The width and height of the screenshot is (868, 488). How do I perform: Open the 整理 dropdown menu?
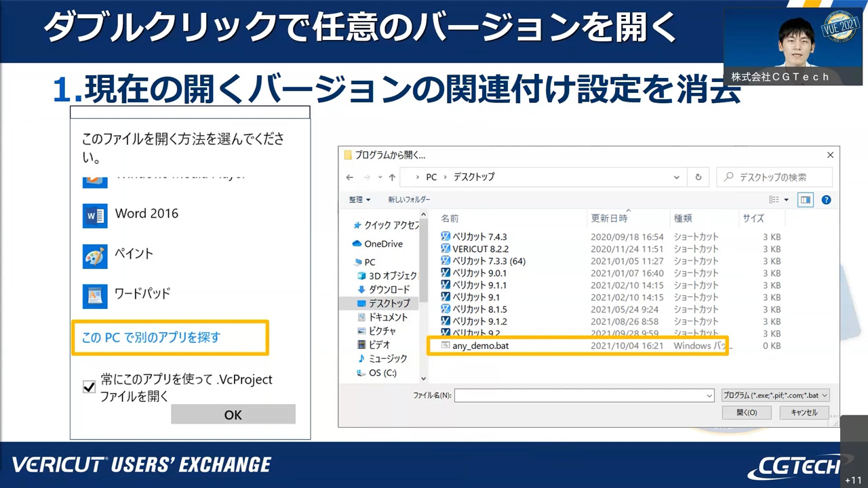(x=359, y=200)
